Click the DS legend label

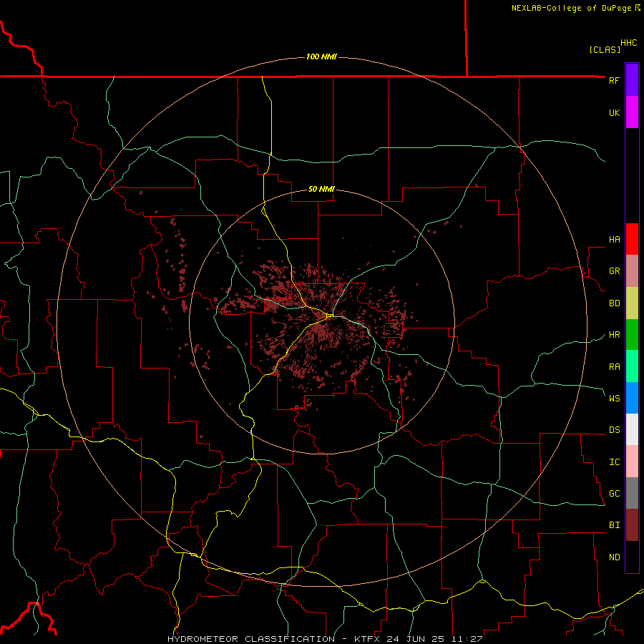614,430
